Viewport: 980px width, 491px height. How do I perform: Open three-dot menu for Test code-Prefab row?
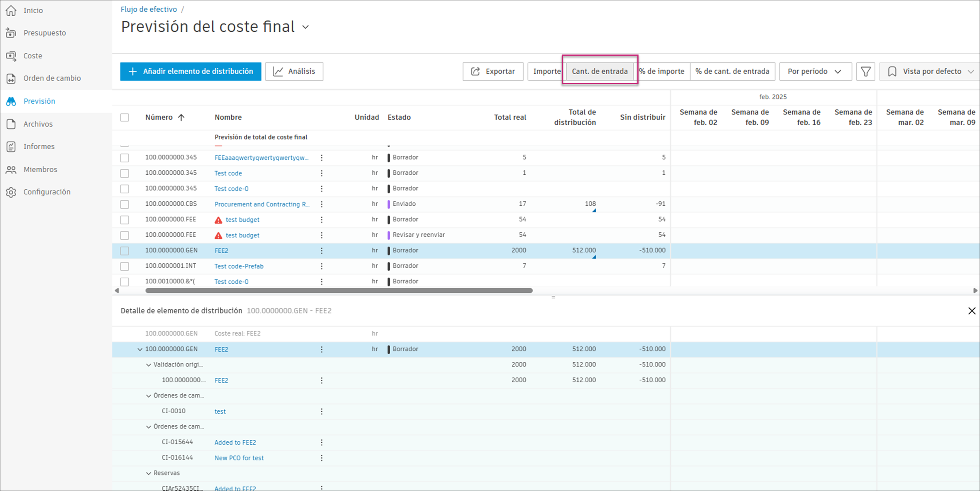point(321,266)
